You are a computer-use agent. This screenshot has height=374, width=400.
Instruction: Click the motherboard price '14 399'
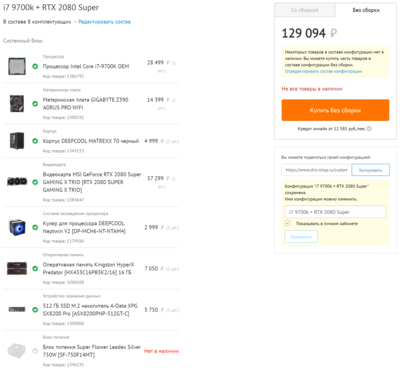click(155, 100)
